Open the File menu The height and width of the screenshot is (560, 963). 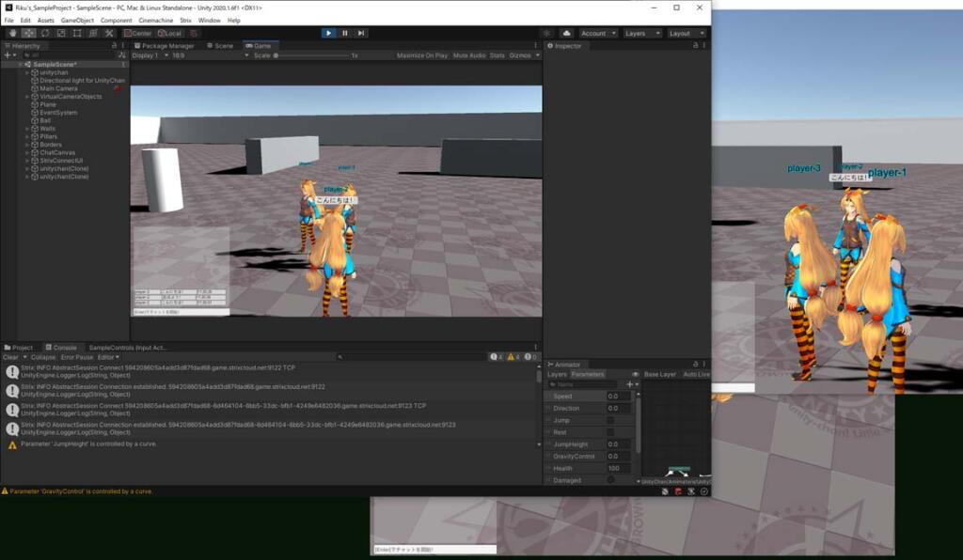click(8, 21)
